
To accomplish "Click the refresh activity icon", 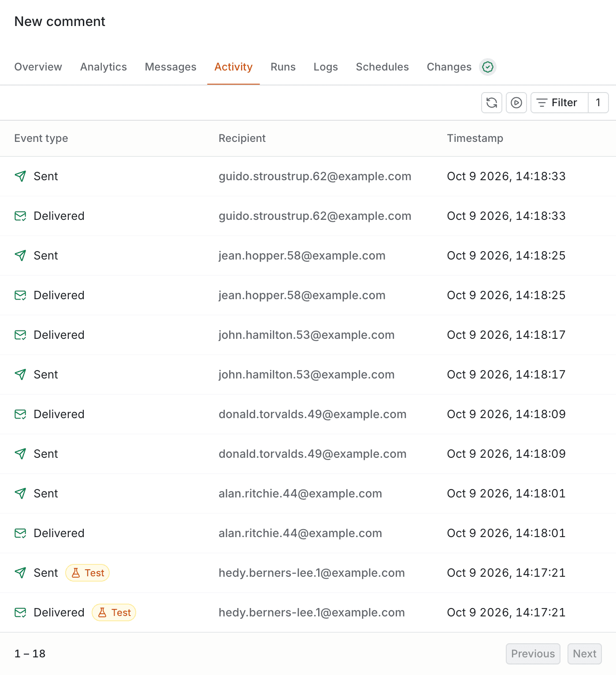I will point(492,103).
